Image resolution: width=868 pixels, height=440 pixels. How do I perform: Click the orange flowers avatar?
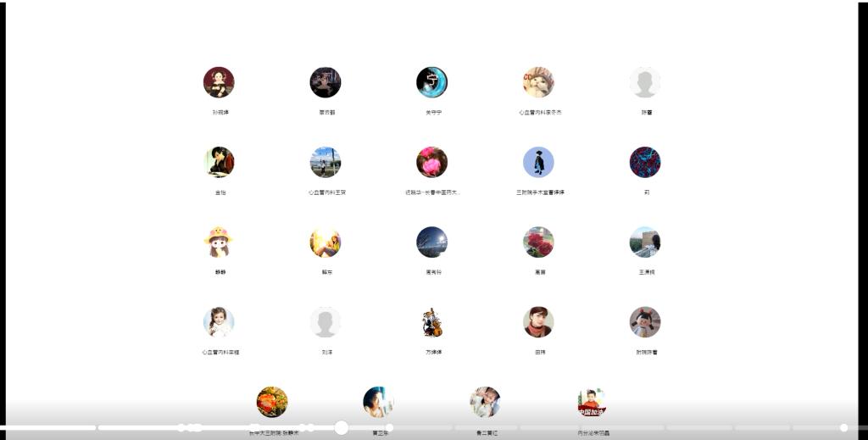click(x=272, y=402)
